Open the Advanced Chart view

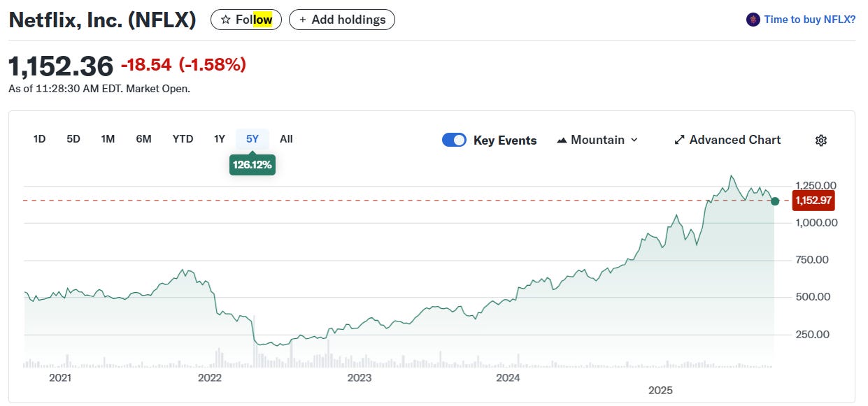point(727,140)
